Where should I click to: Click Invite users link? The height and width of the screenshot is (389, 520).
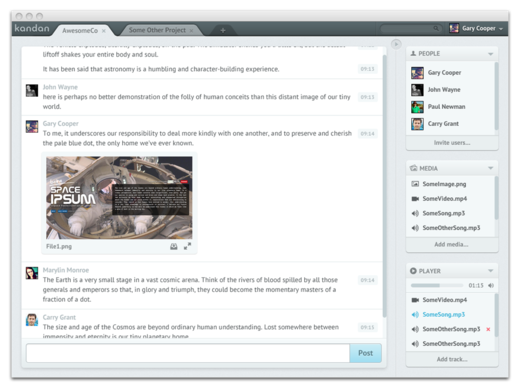point(452,143)
